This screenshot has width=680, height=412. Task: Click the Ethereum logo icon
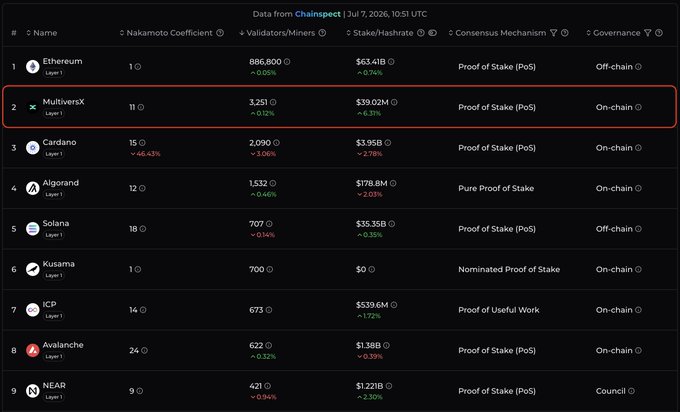pyautogui.click(x=33, y=67)
